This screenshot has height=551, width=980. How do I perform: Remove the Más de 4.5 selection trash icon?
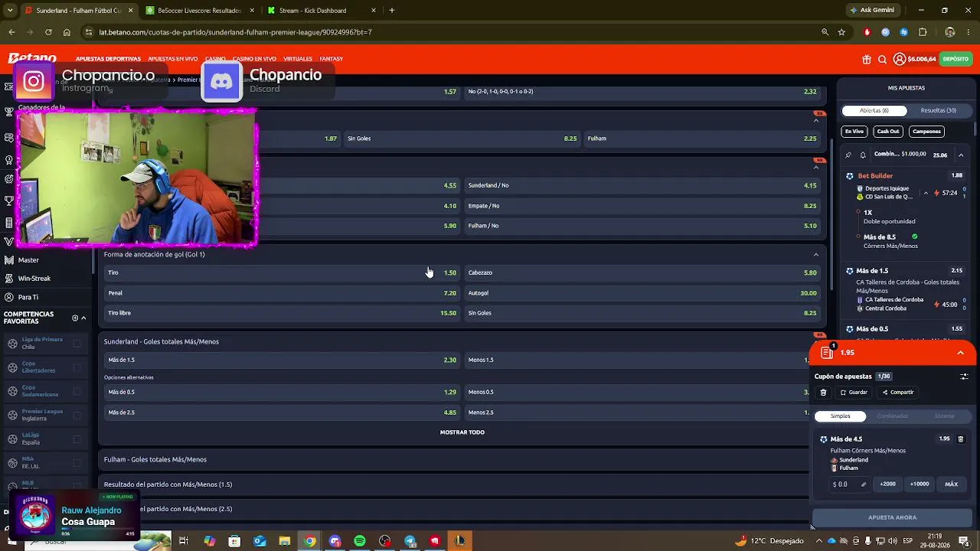pyautogui.click(x=961, y=439)
